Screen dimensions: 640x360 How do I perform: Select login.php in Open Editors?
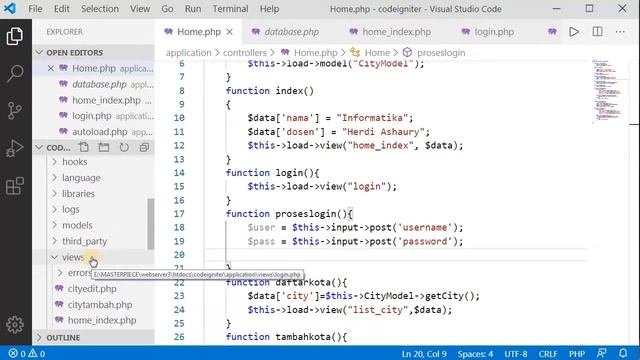pos(91,116)
